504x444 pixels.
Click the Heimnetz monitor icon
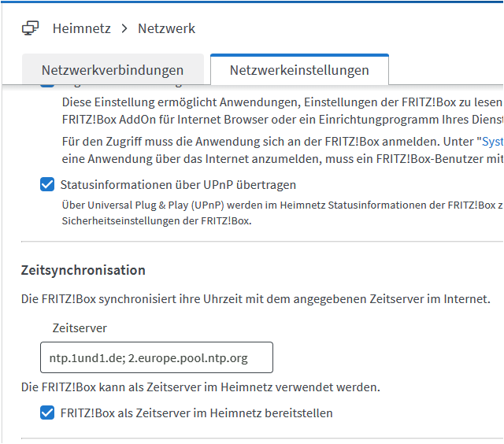click(31, 28)
